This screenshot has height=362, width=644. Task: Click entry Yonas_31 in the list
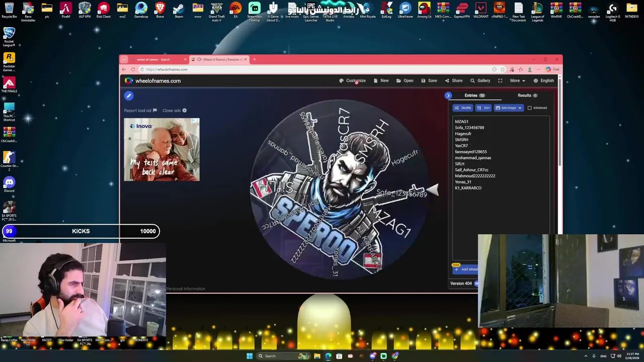463,182
